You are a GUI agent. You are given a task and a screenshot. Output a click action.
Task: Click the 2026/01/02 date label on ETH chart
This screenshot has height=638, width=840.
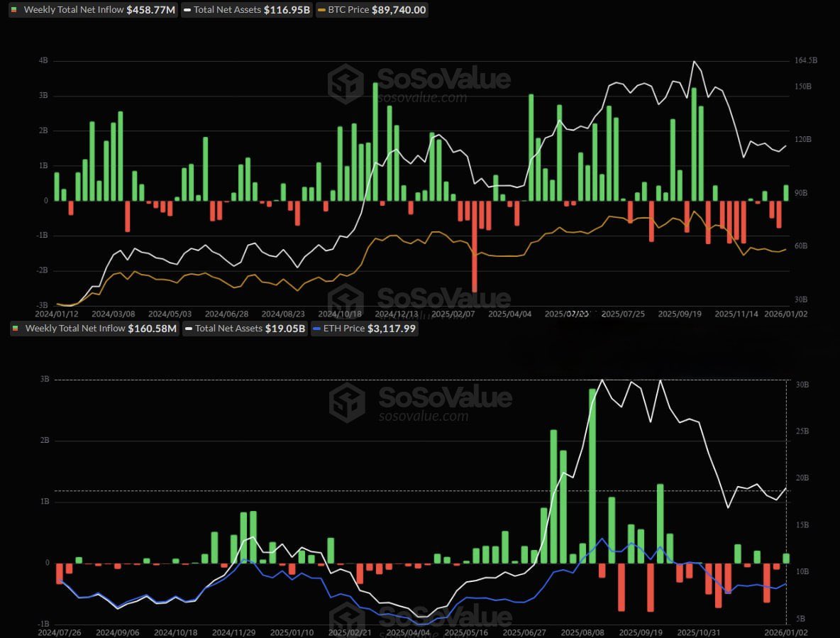point(785,630)
